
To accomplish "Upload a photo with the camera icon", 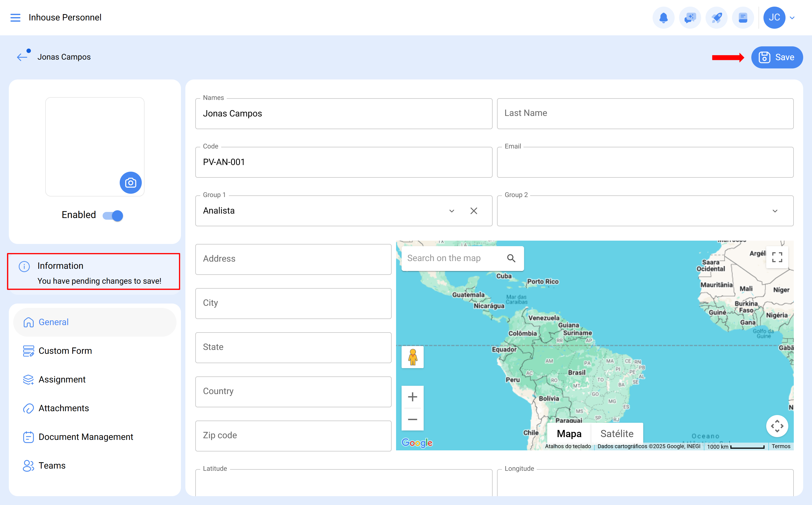I will point(130,183).
